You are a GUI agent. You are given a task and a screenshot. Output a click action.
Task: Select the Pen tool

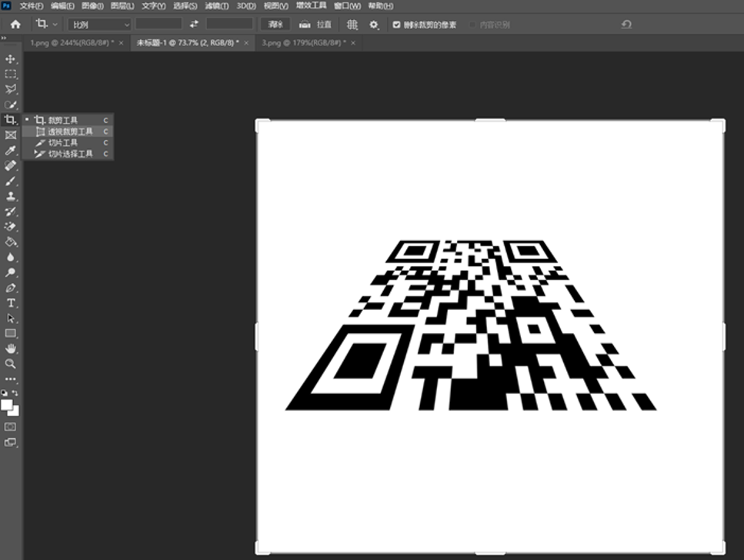point(11,288)
